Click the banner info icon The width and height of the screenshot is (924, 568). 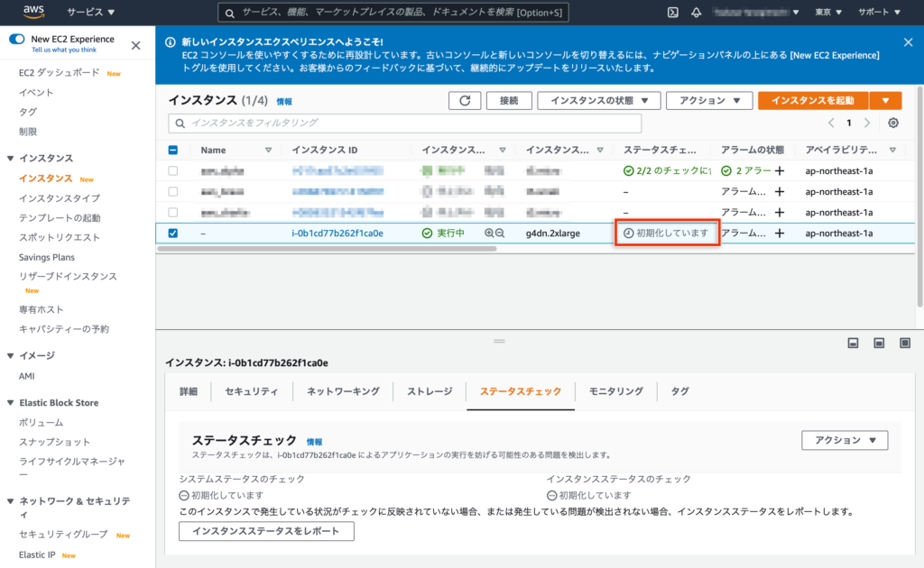(171, 41)
